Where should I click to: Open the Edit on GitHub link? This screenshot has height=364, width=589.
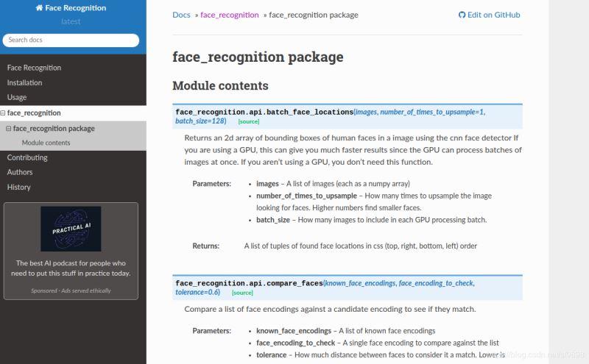click(x=493, y=15)
